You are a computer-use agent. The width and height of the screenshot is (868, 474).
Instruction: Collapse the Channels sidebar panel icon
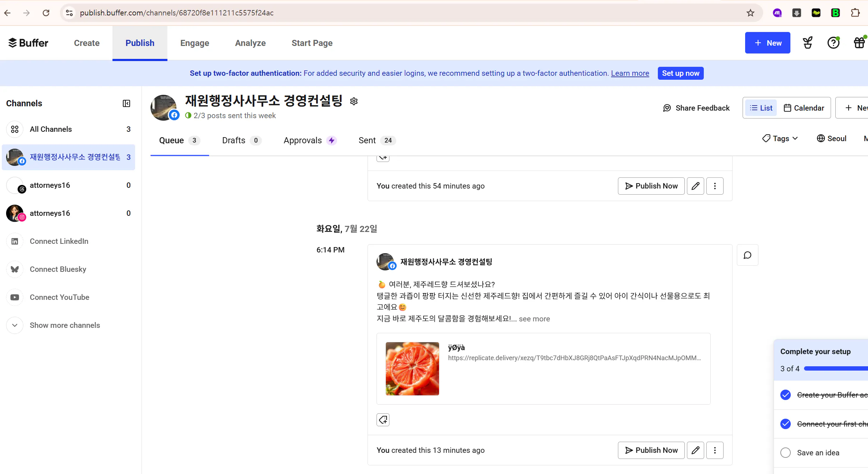[126, 103]
